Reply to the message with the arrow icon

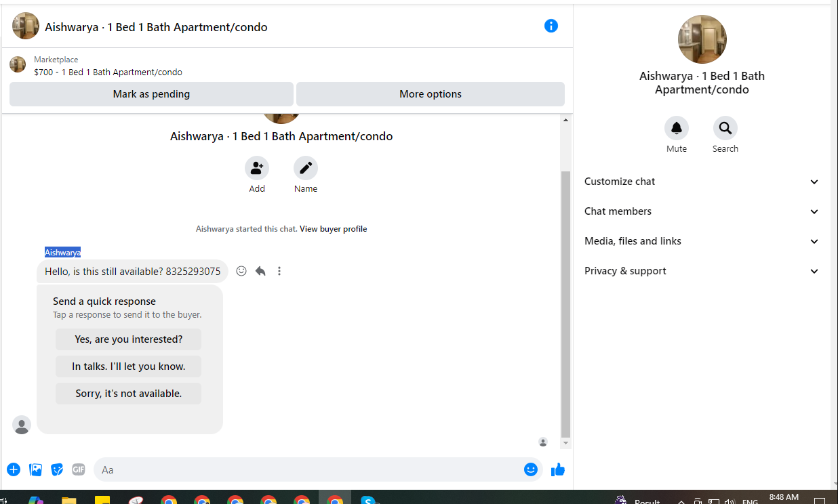click(x=260, y=271)
